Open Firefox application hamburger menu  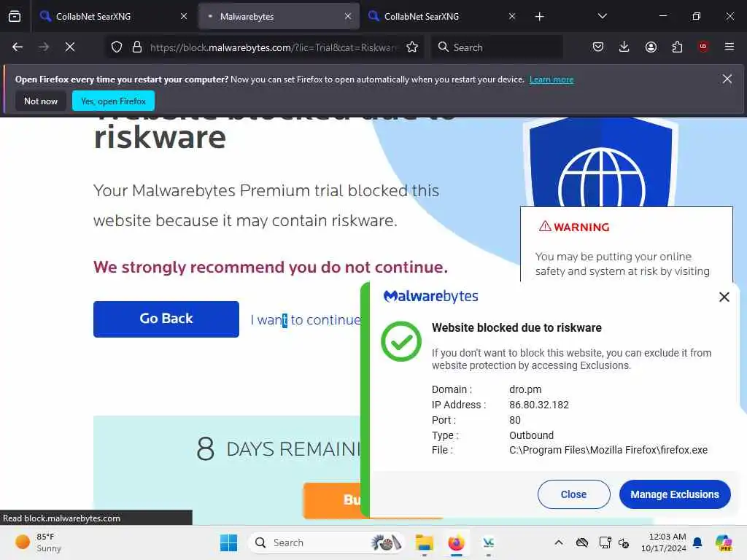pyautogui.click(x=729, y=47)
